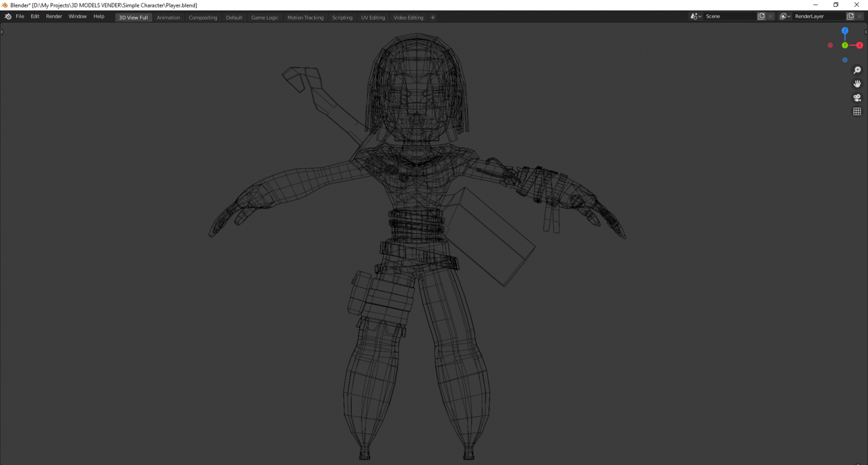Snap view to Y axis on gizmo
The image size is (868, 465).
coord(845,45)
